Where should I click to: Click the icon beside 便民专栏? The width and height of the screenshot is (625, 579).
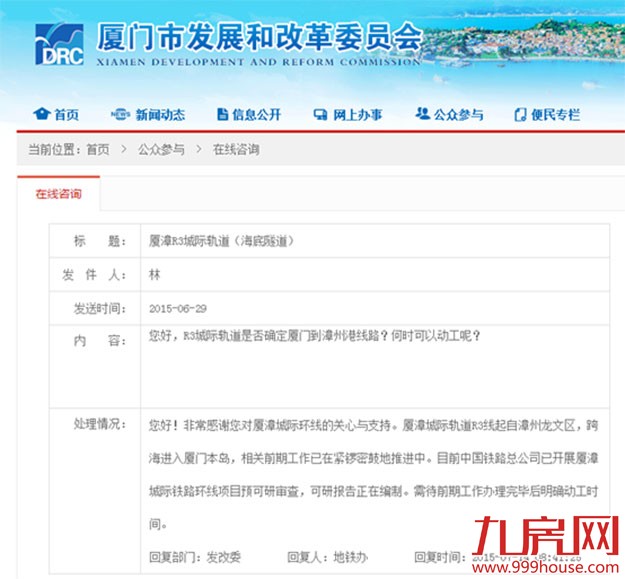click(519, 114)
